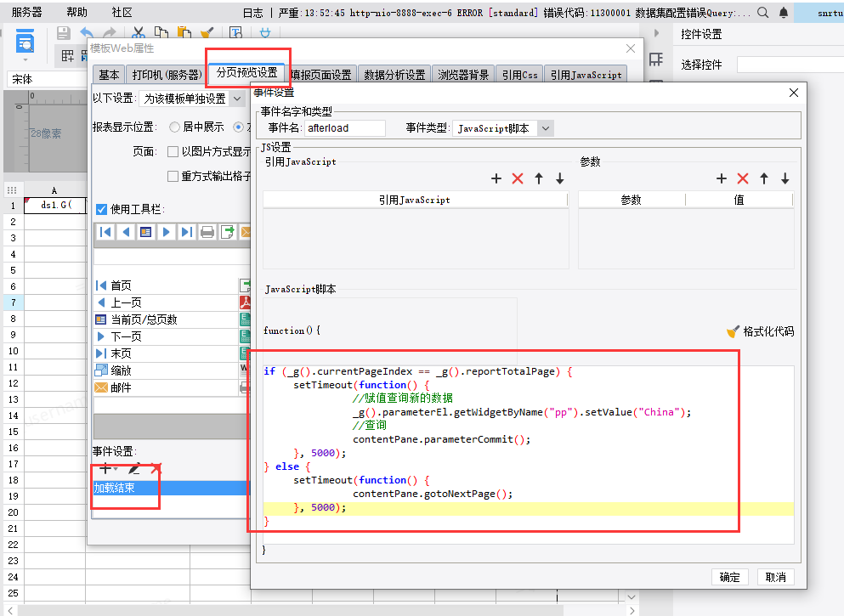
Task: Open the search magnifier in top bar
Action: coord(762,13)
